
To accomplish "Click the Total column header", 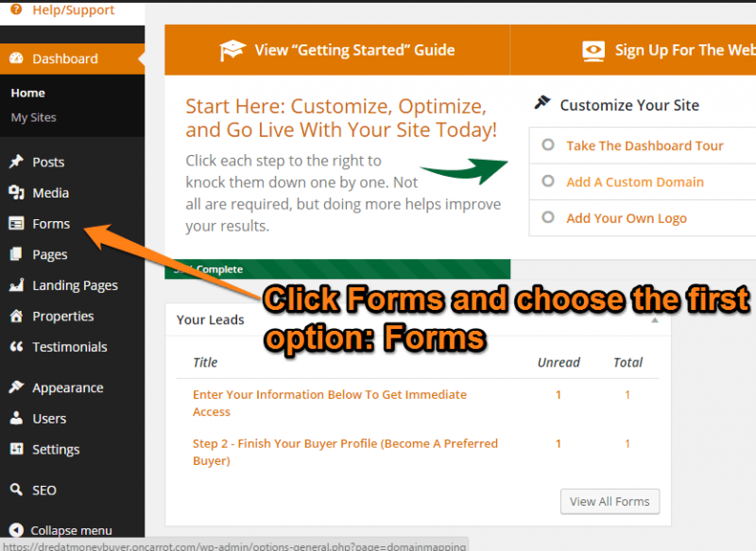I will click(x=627, y=363).
